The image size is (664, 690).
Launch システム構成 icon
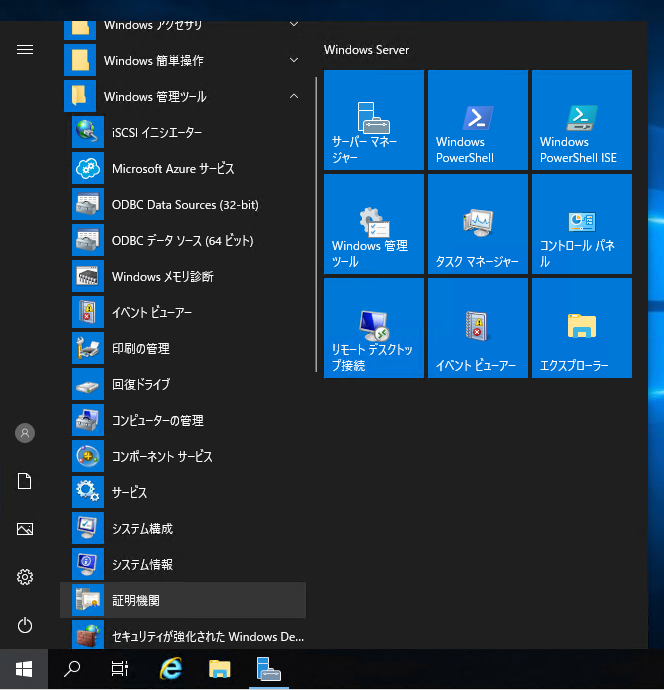point(88,528)
